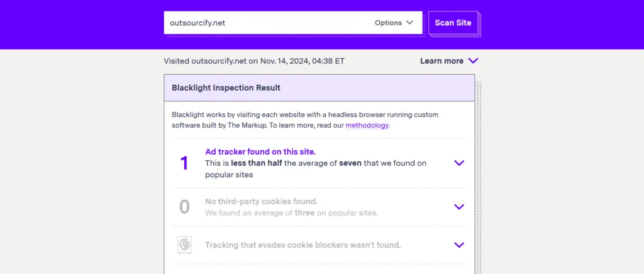Image resolution: width=644 pixels, height=274 pixels.
Task: Expand the cookie-blocker evasion tracking row
Action: pos(458,245)
